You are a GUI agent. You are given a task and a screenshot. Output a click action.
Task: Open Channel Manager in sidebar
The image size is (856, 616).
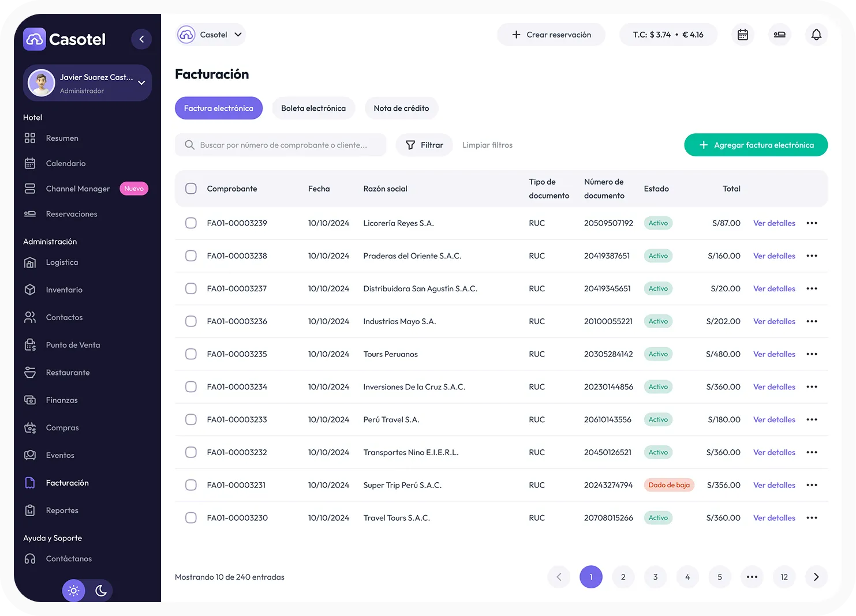(77, 189)
